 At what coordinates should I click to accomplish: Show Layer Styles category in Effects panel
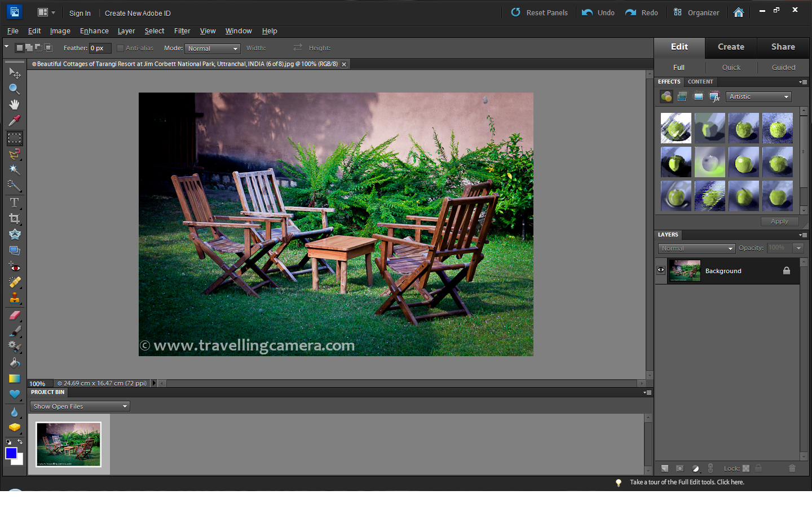[x=682, y=97]
